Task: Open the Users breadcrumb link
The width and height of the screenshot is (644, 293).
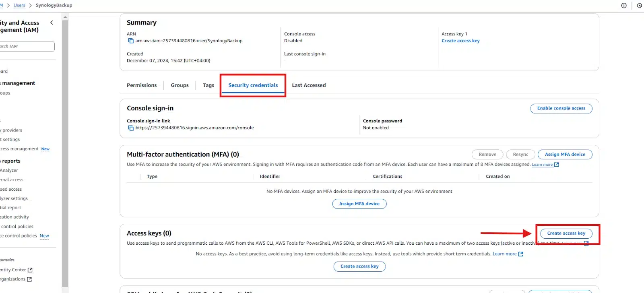Action: (19, 5)
